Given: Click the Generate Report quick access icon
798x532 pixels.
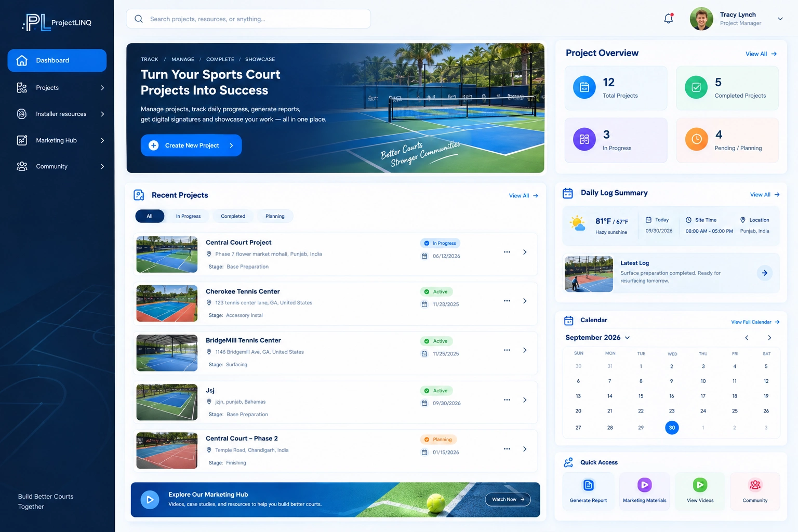Looking at the screenshot, I should point(588,485).
